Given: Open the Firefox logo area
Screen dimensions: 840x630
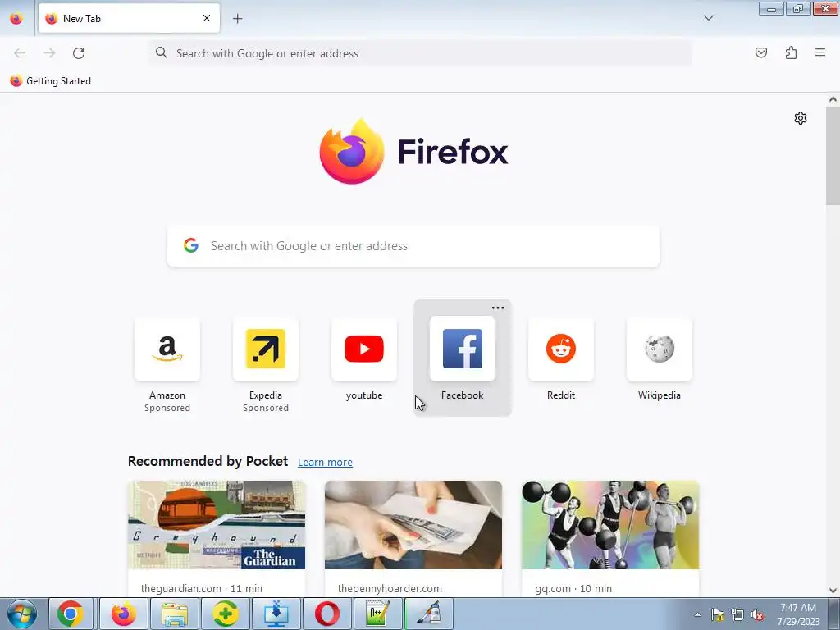Looking at the screenshot, I should tap(413, 152).
